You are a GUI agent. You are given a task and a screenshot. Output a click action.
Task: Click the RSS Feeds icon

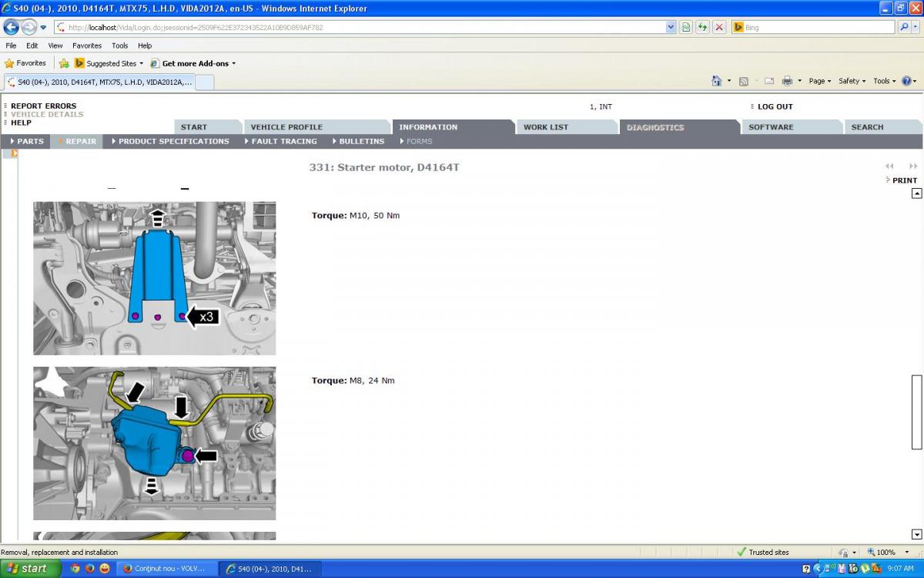click(x=744, y=81)
